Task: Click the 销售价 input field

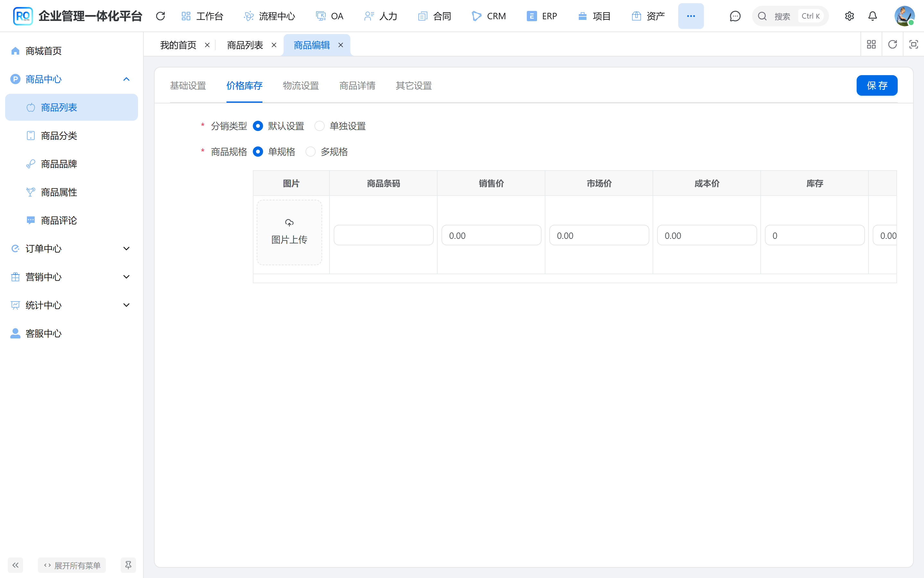Action: (x=491, y=235)
